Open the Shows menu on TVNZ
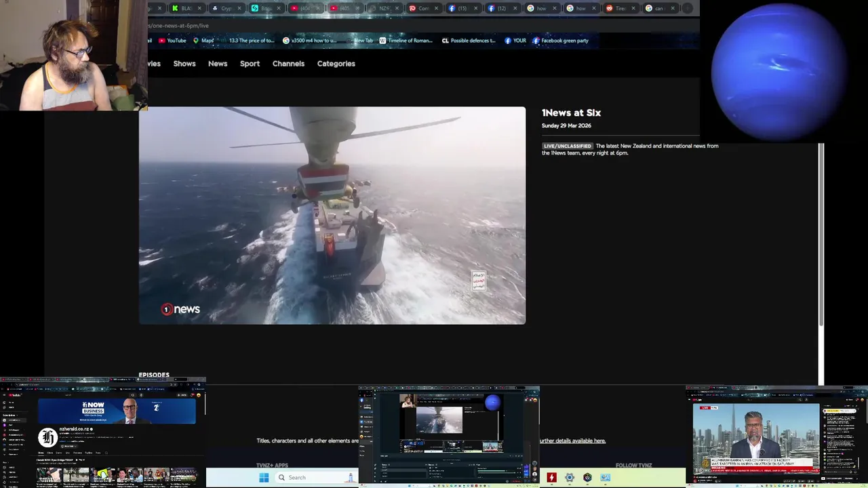The width and height of the screenshot is (868, 488). (184, 64)
